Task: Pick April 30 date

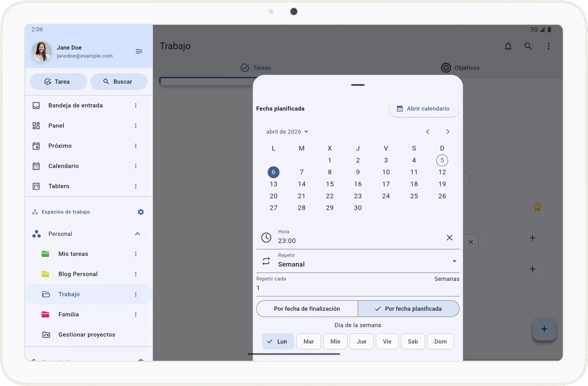Action: (x=358, y=208)
